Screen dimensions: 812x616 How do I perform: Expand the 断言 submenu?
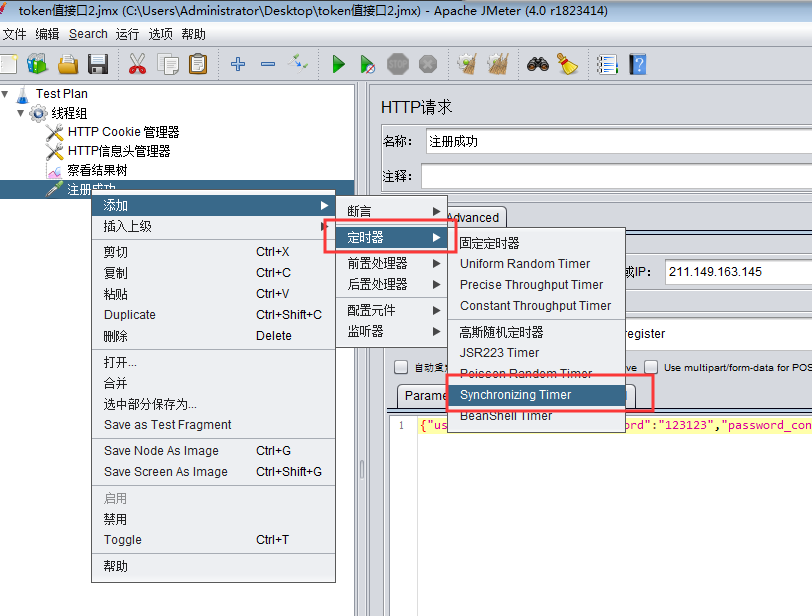(392, 211)
